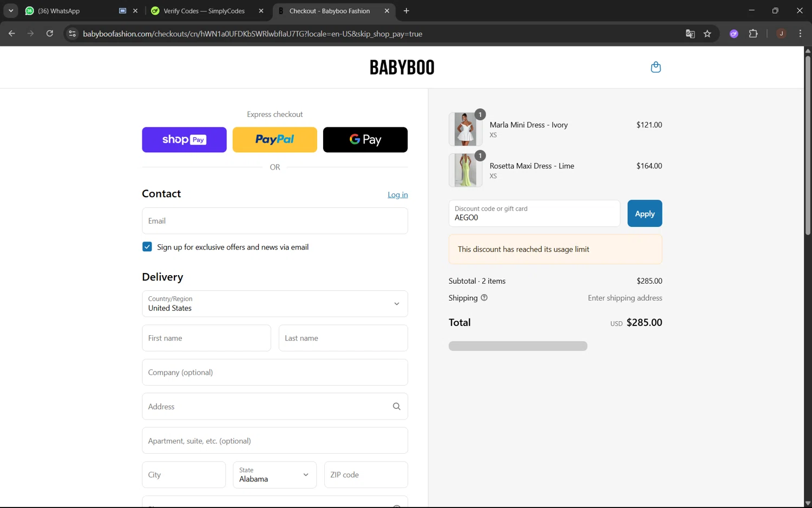Close the Verify Codes SimplyCodes tab
The image size is (812, 508).
point(261,11)
